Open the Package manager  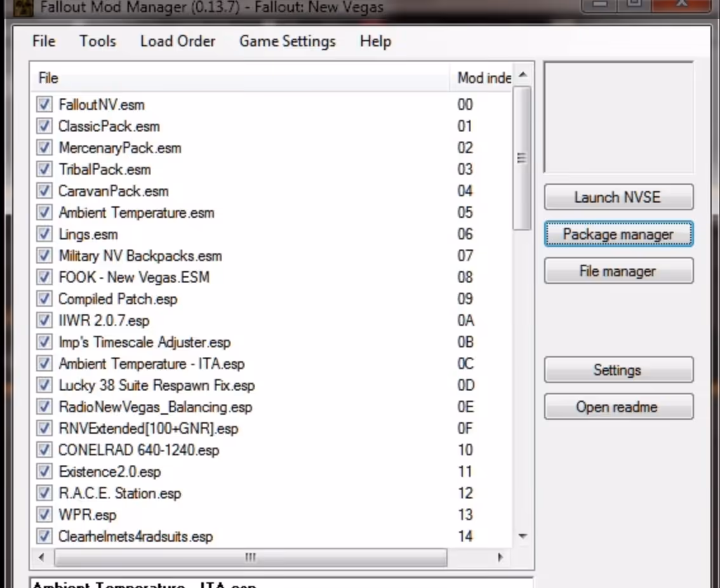click(x=618, y=234)
